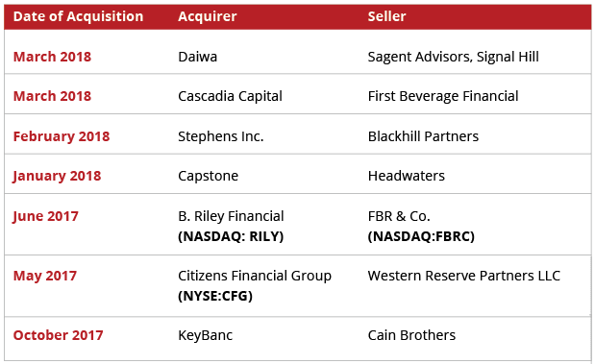Image resolution: width=595 pixels, height=364 pixels.
Task: Select the NASDAQ: RILY ticker text
Action: (x=231, y=236)
